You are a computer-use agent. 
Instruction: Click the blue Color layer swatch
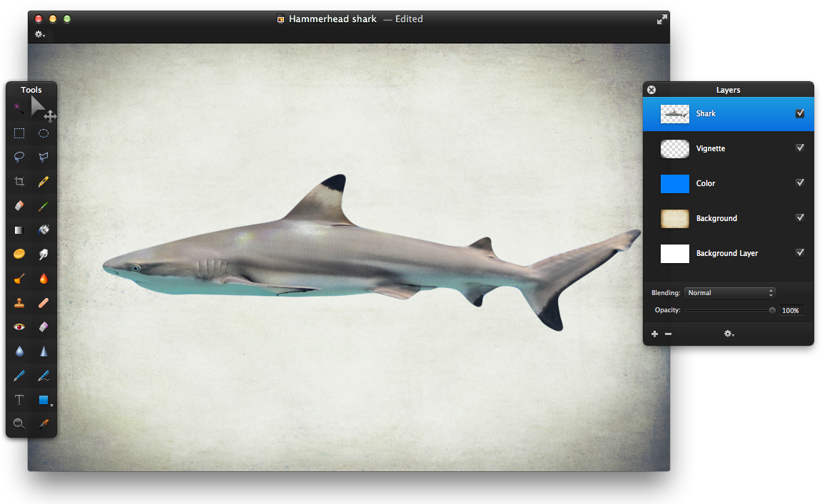tap(675, 184)
